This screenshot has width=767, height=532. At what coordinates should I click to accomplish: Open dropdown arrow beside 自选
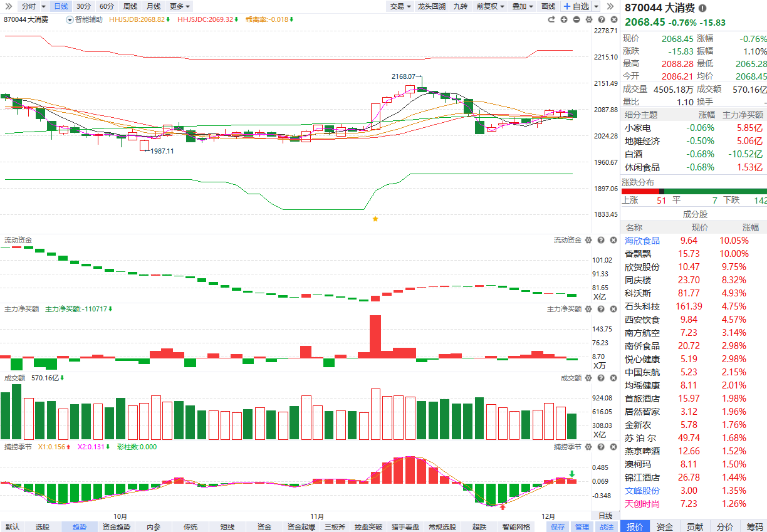[596, 6]
